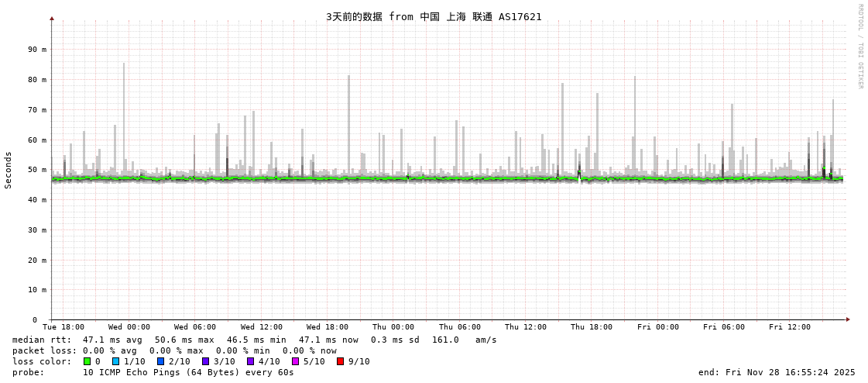This screenshot has width=868, height=383.
Task: Click the RRDTOOL / TOBI OETIKER watermark
Action: (x=859, y=47)
